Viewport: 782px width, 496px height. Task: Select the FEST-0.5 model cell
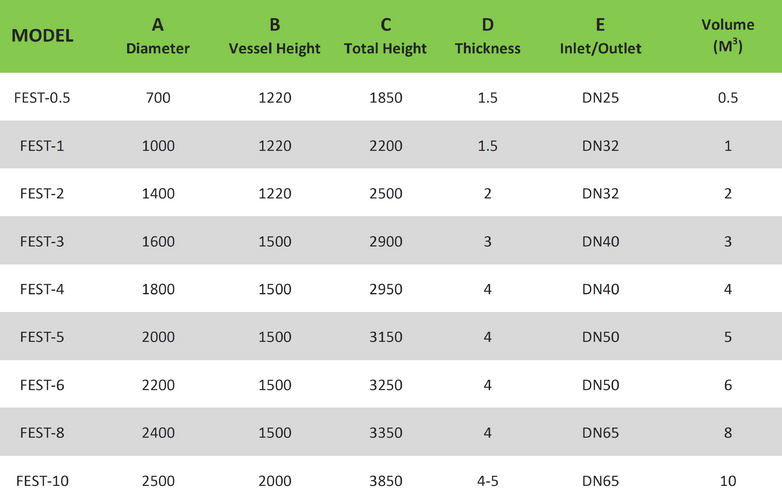pos(42,98)
